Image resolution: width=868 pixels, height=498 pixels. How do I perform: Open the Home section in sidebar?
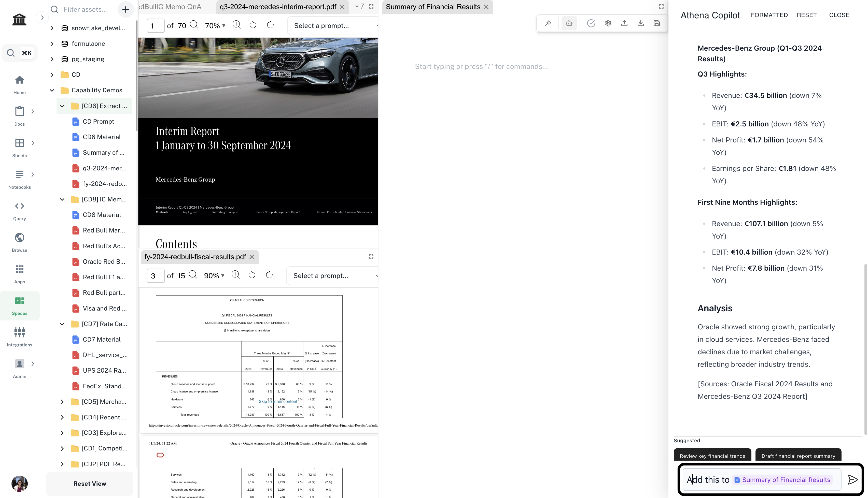pyautogui.click(x=20, y=85)
